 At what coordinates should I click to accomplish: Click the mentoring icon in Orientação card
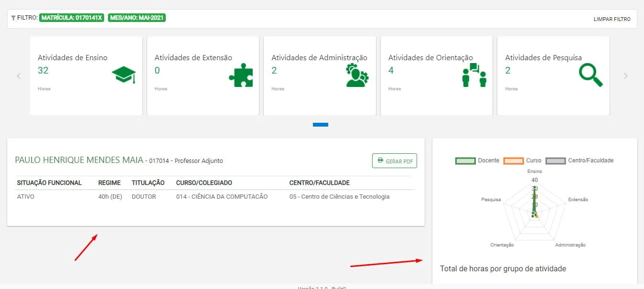474,75
